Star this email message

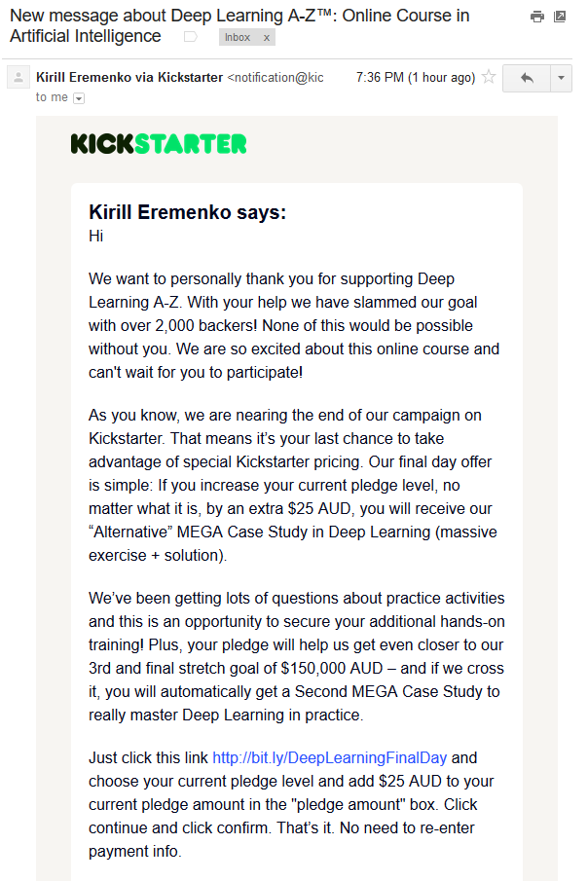489,77
